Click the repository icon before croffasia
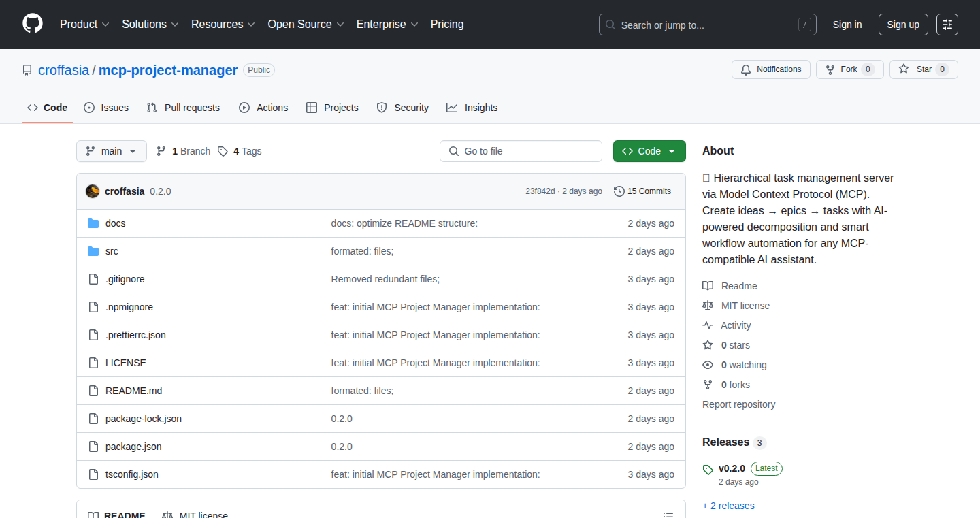 click(x=27, y=70)
